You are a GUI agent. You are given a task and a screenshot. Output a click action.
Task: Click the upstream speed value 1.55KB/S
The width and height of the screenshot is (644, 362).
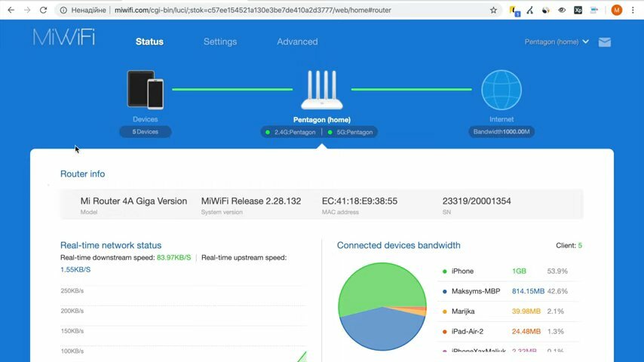click(75, 269)
